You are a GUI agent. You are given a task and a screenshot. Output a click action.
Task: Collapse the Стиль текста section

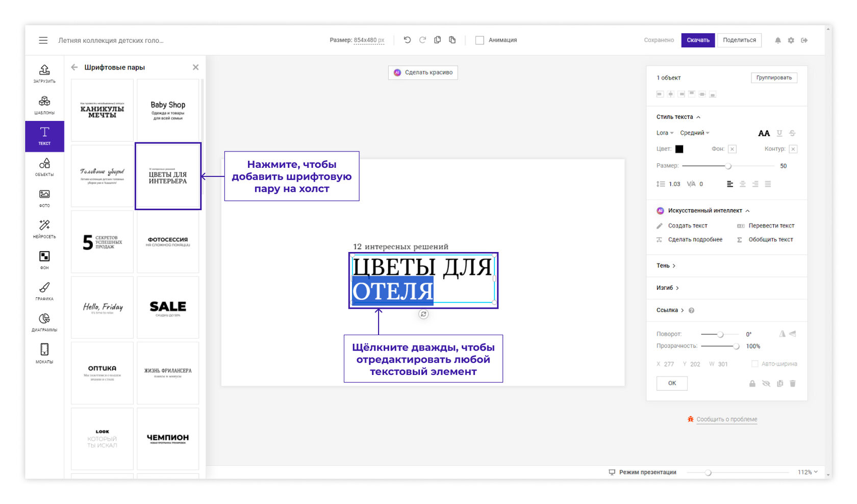[x=678, y=117]
